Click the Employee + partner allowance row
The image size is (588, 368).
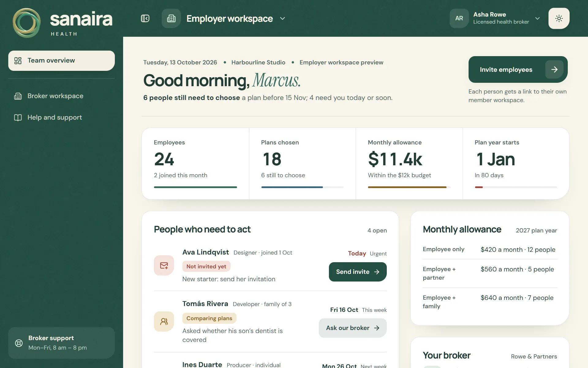pyautogui.click(x=490, y=273)
